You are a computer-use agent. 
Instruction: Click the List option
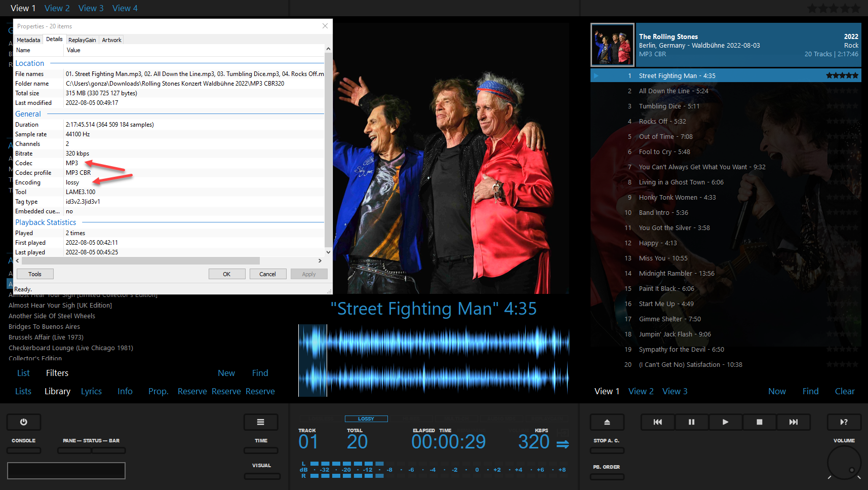23,373
